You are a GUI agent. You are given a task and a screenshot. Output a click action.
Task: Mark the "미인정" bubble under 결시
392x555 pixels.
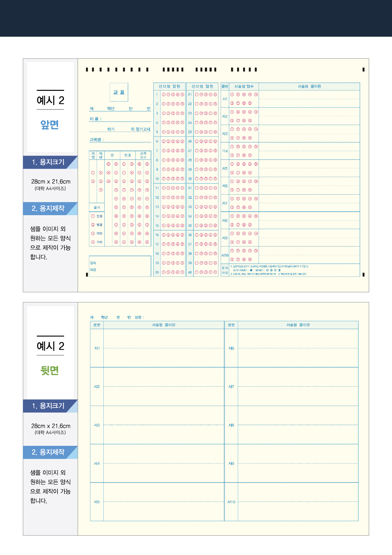[x=93, y=233]
